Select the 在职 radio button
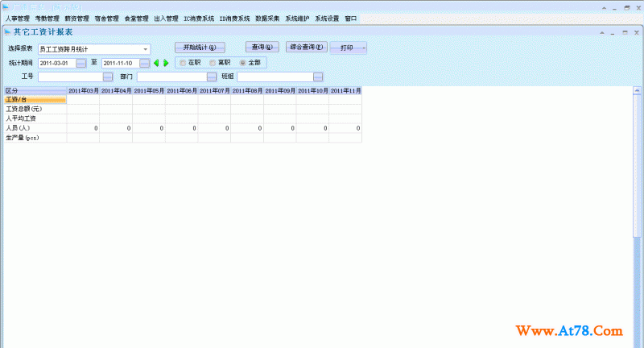Viewport: 644px width, 348px height. coord(183,63)
